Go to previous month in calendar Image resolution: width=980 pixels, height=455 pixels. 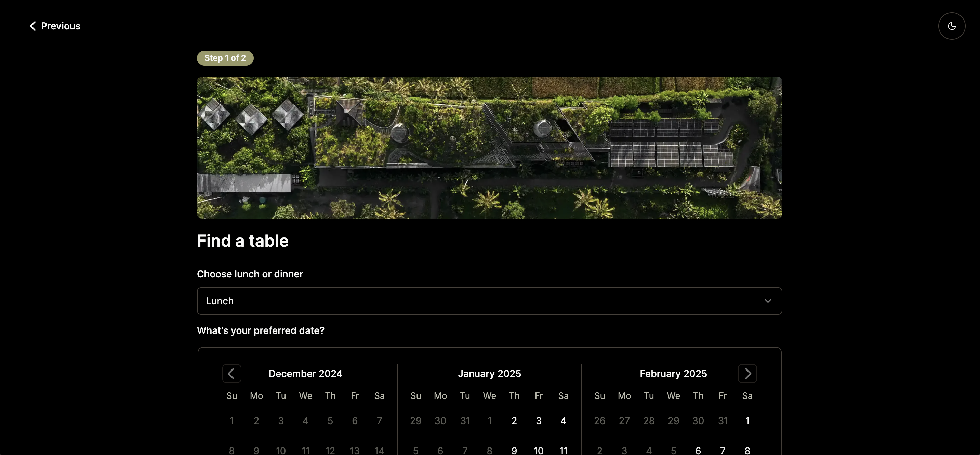click(x=231, y=373)
